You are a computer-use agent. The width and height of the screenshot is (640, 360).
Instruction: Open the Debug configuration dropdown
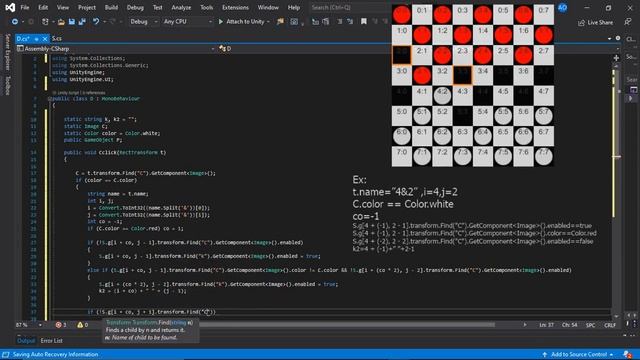143,22
